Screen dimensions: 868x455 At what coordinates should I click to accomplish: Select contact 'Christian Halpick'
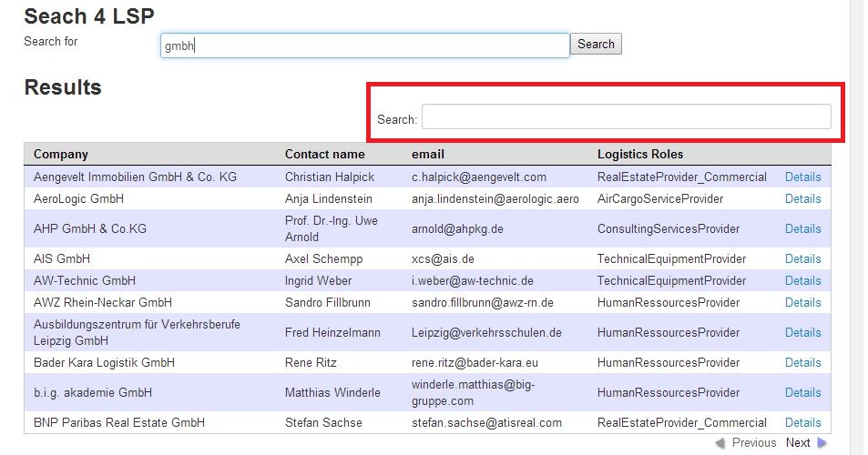point(330,177)
